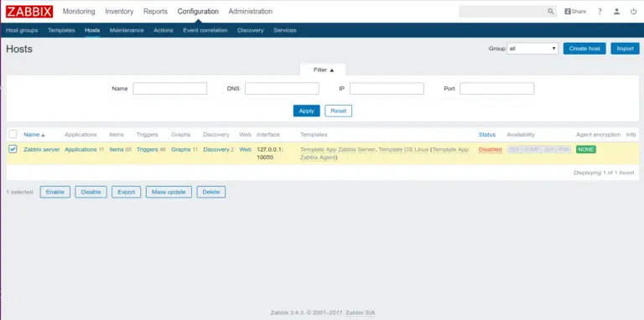Click the search magnifier icon
The width and height of the screenshot is (644, 320).
click(551, 12)
